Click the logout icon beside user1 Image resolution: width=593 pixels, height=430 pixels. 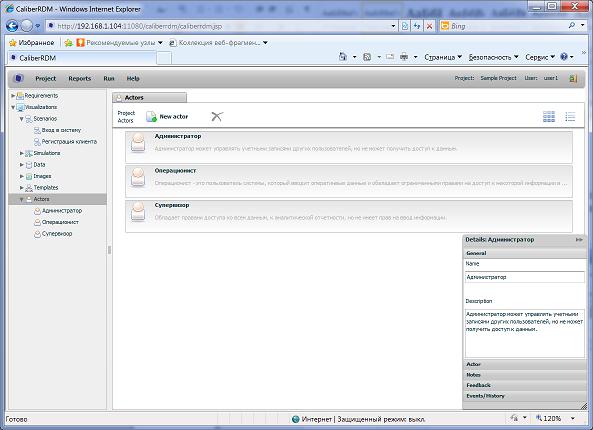pos(573,78)
